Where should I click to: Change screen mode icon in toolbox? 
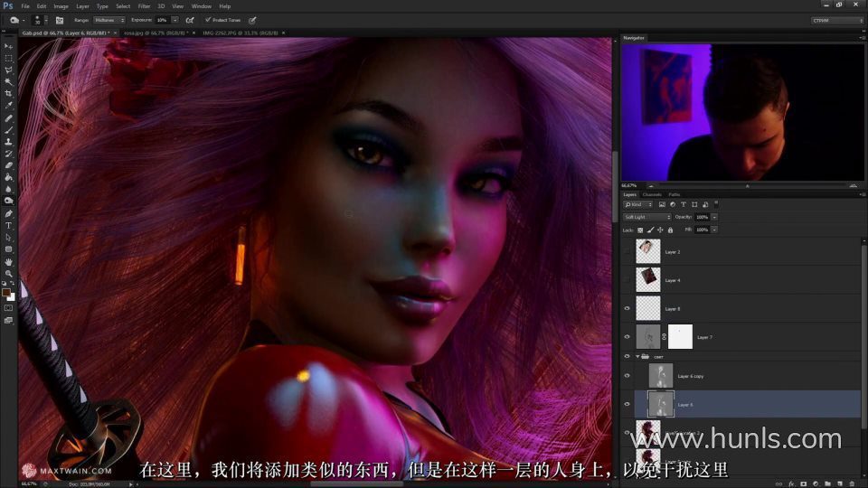8,320
